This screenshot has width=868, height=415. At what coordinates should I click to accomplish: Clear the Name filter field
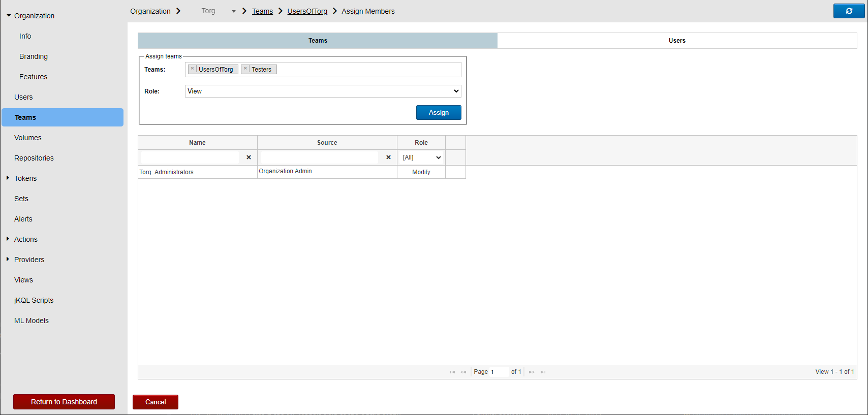point(249,157)
